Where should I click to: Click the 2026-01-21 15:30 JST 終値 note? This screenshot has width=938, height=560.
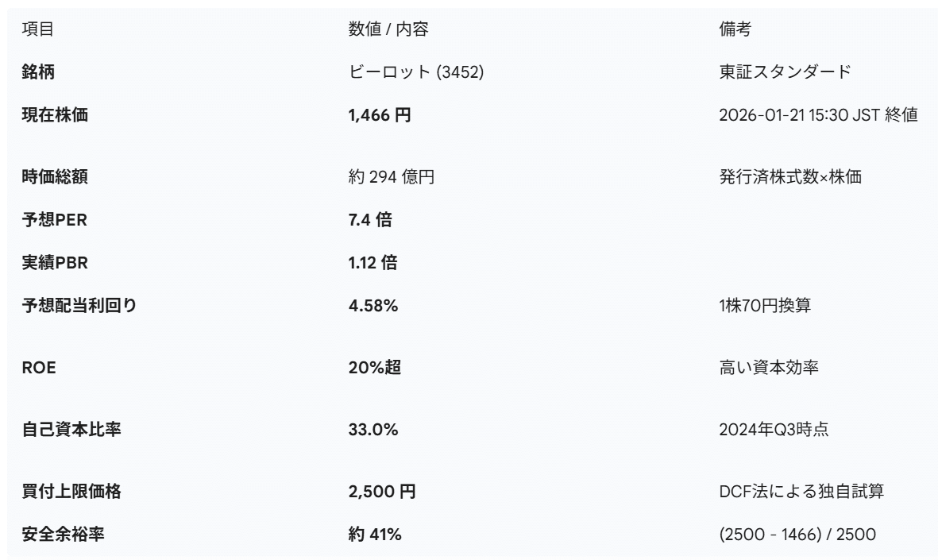pos(818,115)
